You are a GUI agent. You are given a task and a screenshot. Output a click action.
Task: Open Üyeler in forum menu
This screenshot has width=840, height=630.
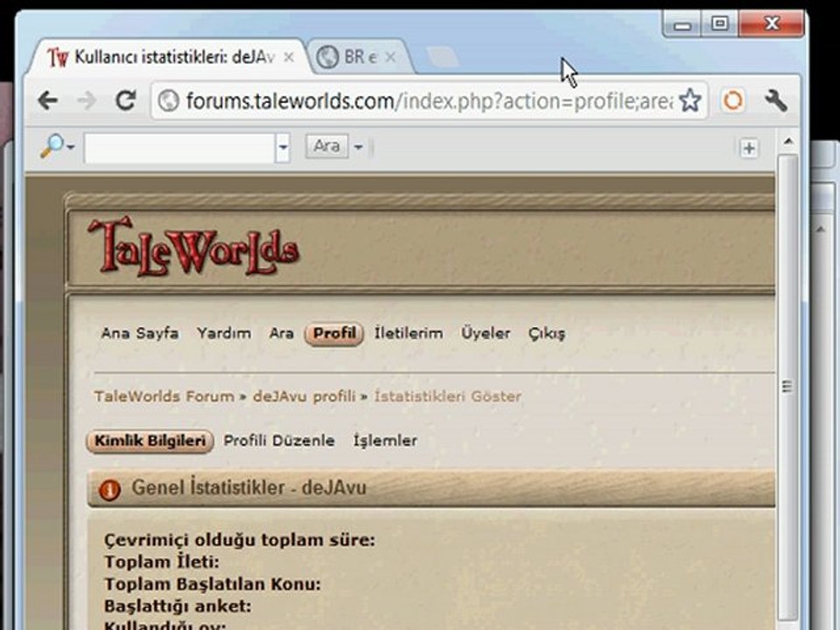coord(486,333)
